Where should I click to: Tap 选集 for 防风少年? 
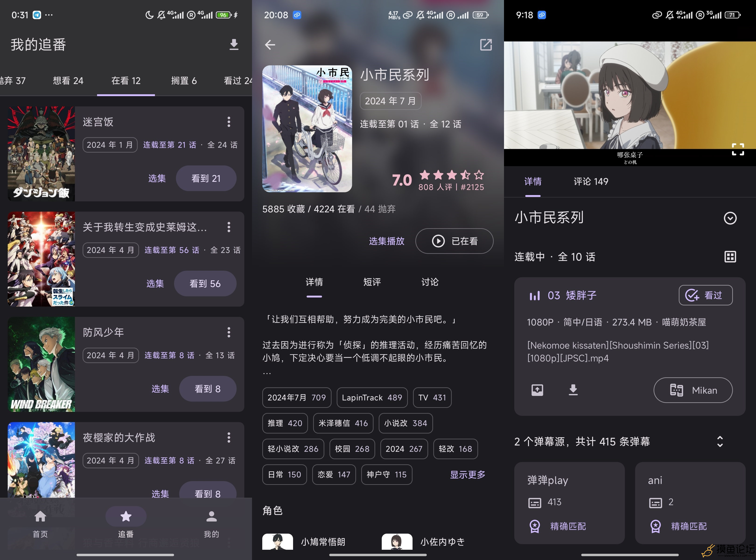pos(160,389)
